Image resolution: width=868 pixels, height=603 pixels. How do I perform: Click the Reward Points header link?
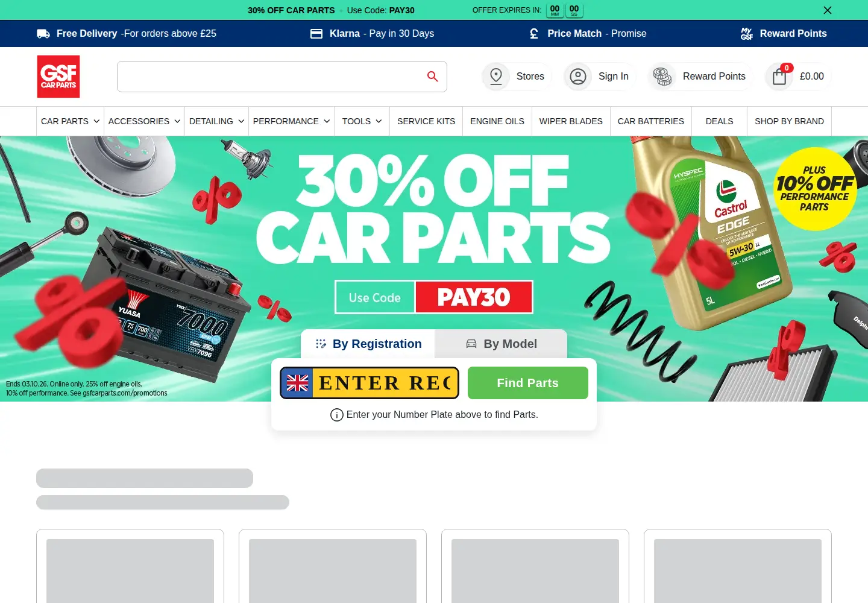tap(714, 77)
